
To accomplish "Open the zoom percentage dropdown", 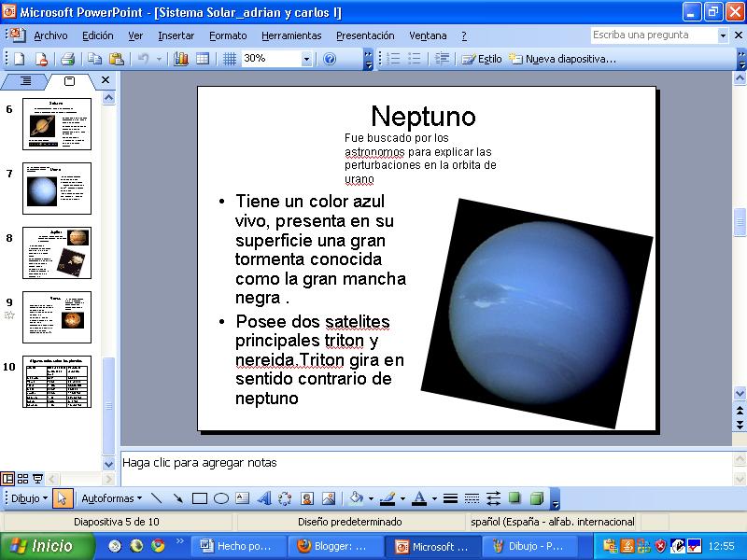I will click(306, 59).
